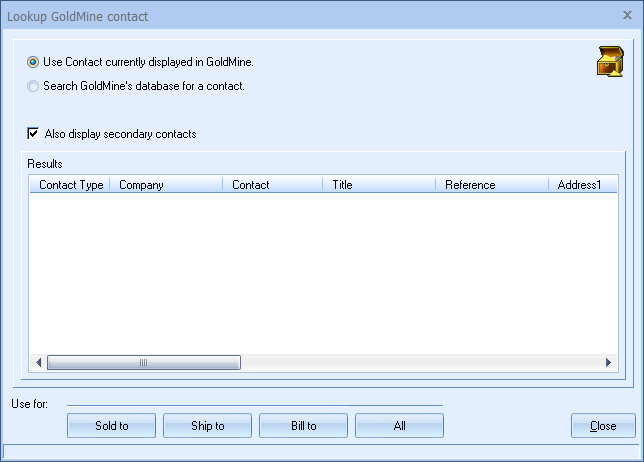Select 'Use Contact currently displayed in GoldMine'
644x462 pixels.
coord(34,62)
